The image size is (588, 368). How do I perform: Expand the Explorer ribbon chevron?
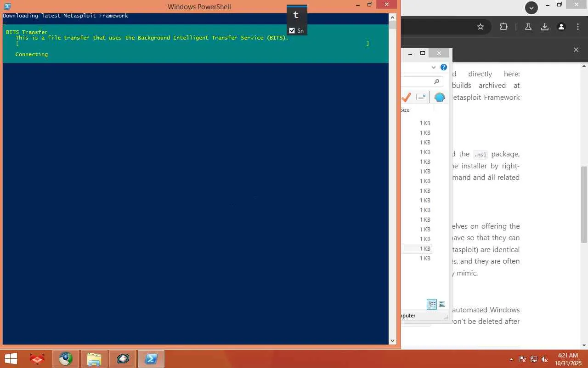tap(434, 67)
